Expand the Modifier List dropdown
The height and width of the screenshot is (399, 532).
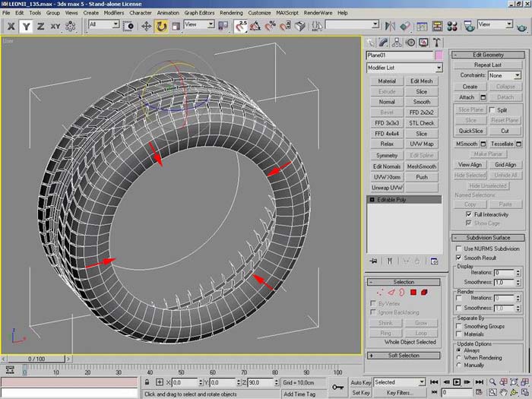pos(439,68)
